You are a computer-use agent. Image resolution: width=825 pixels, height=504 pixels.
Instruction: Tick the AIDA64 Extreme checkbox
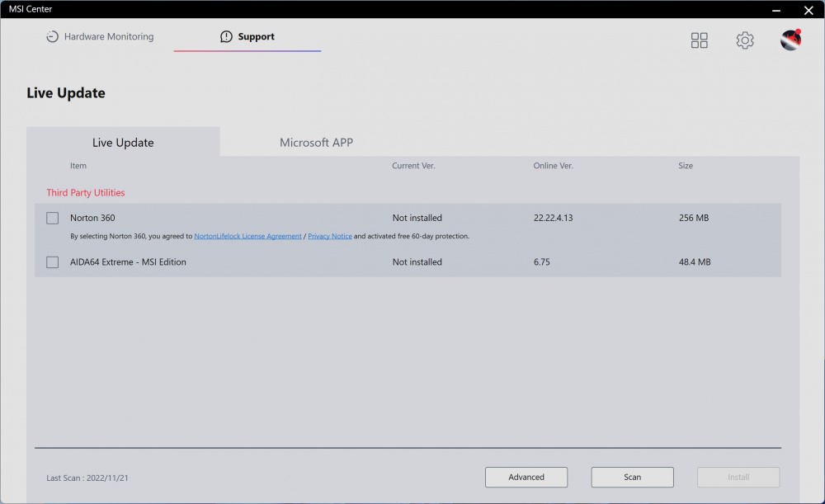coord(53,262)
